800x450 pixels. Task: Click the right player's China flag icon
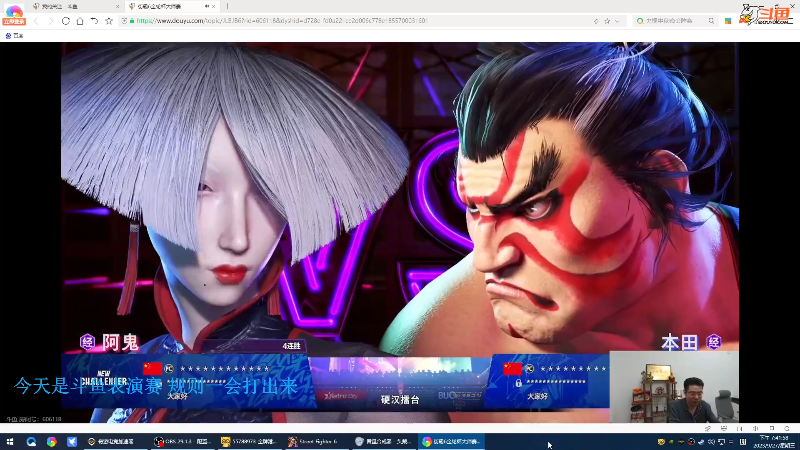point(512,368)
